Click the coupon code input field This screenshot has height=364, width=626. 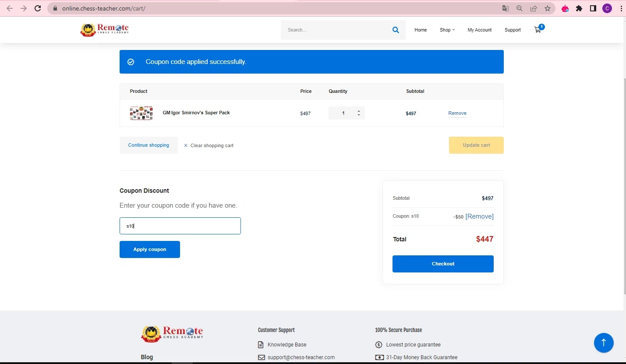(180, 226)
